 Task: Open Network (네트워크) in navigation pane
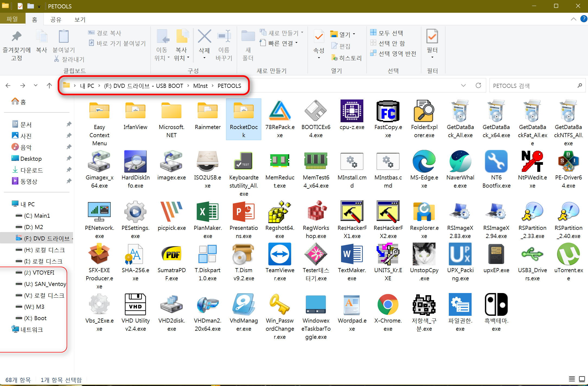point(27,329)
